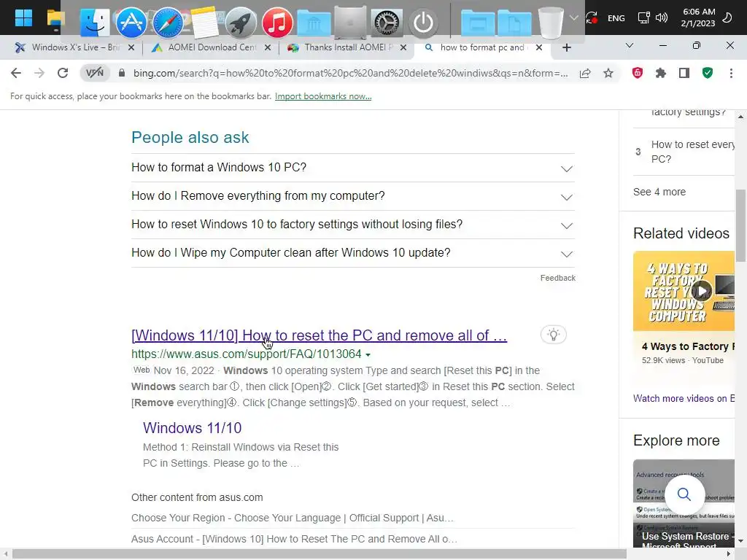This screenshot has width=747, height=560.
Task: Click Watch more videos link
Action: tap(684, 399)
